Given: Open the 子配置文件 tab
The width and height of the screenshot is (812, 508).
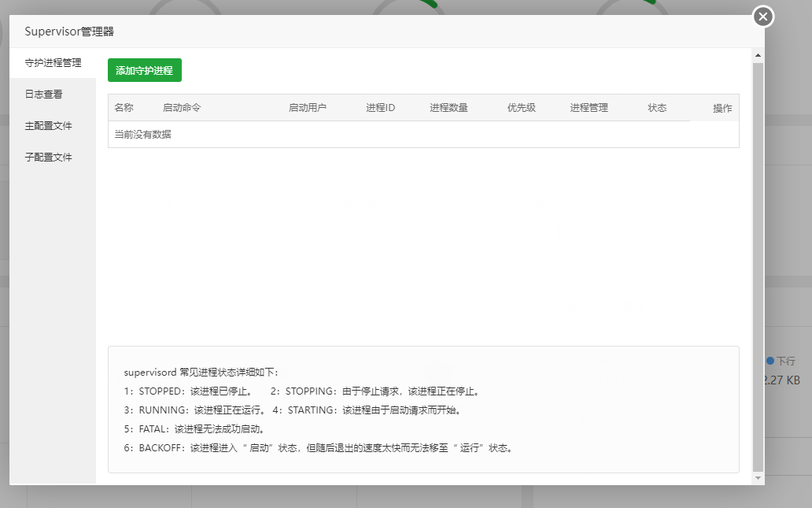Looking at the screenshot, I should click(53, 157).
